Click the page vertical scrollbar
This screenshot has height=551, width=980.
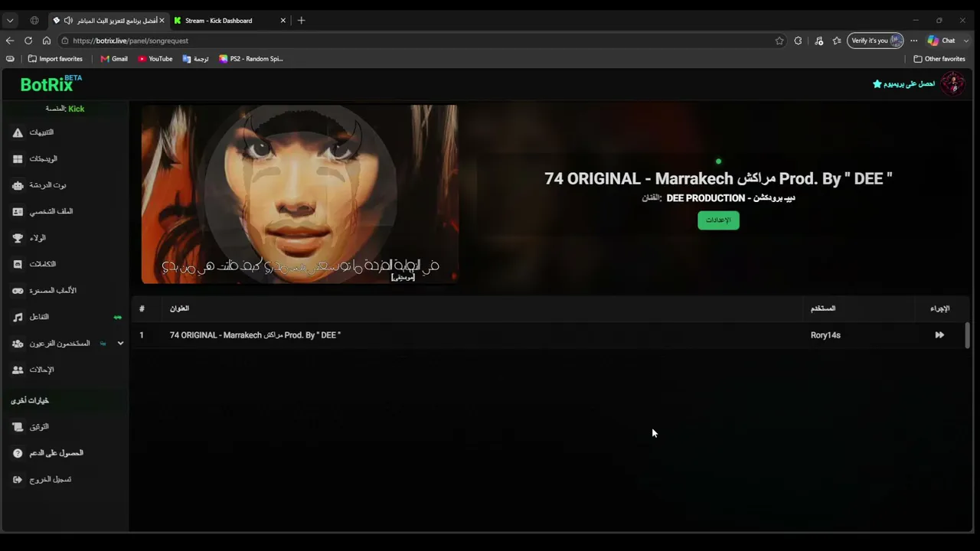[x=967, y=335]
